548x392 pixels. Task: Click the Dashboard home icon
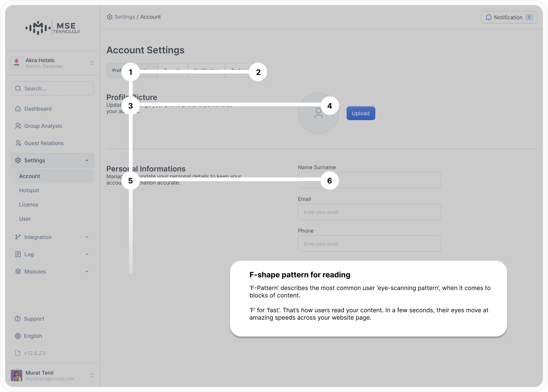[18, 109]
